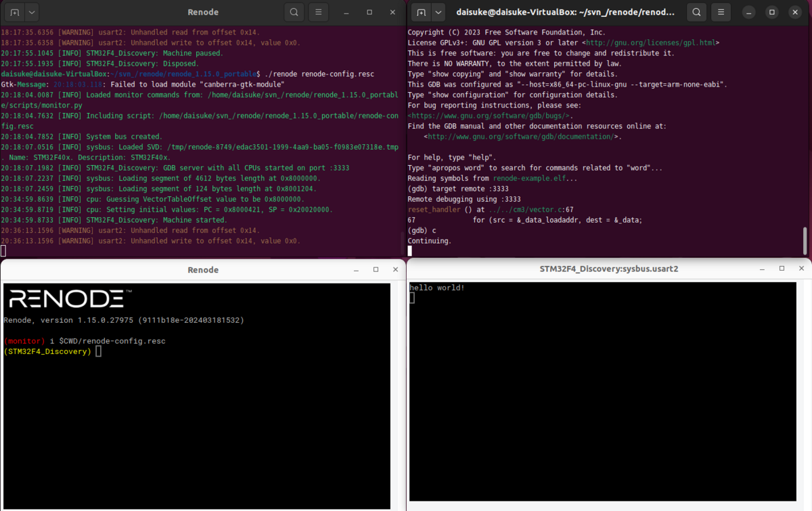Viewport: 812px width, 511px height.
Task: Open search in the left Renode terminal header
Action: click(x=294, y=12)
